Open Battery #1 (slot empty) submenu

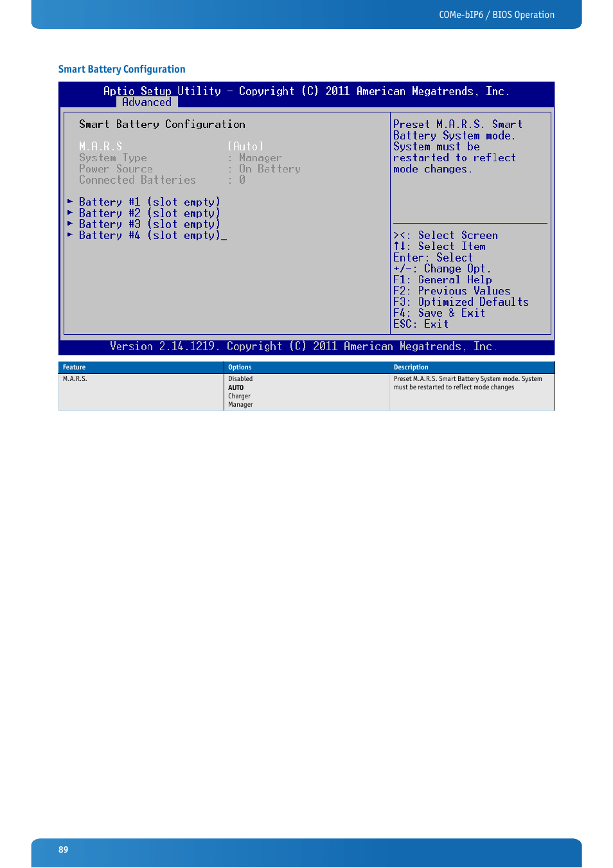point(150,202)
